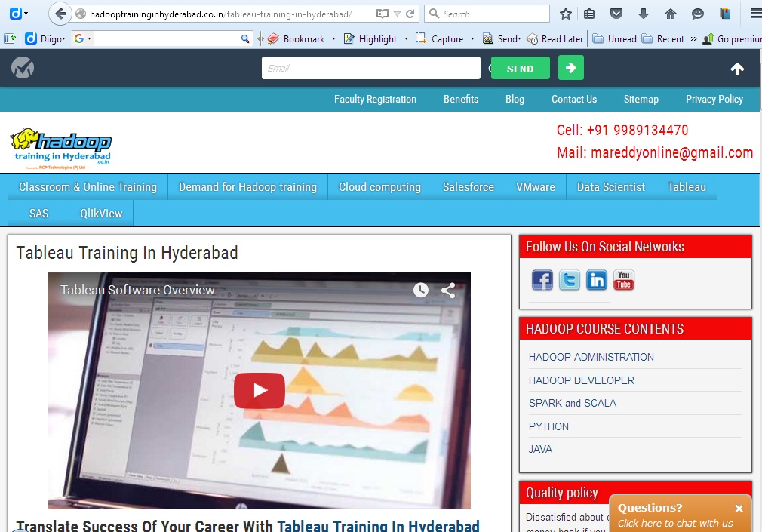Viewport: 762px width, 532px height.
Task: Open the Twitter social icon
Action: [570, 280]
